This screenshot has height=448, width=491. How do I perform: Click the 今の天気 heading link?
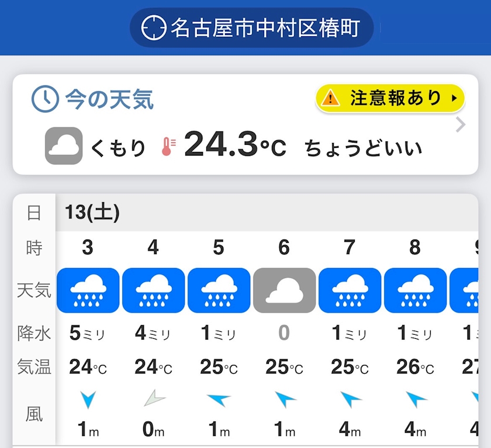click(x=109, y=100)
